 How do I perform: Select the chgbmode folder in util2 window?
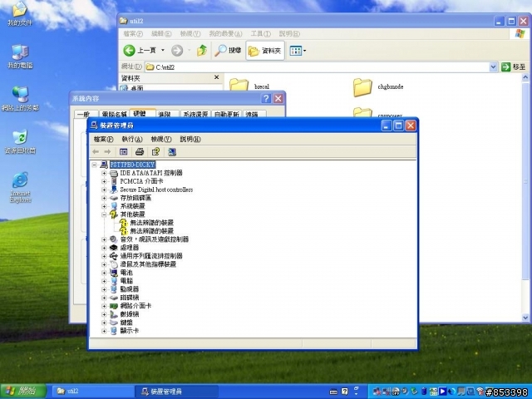coord(378,86)
